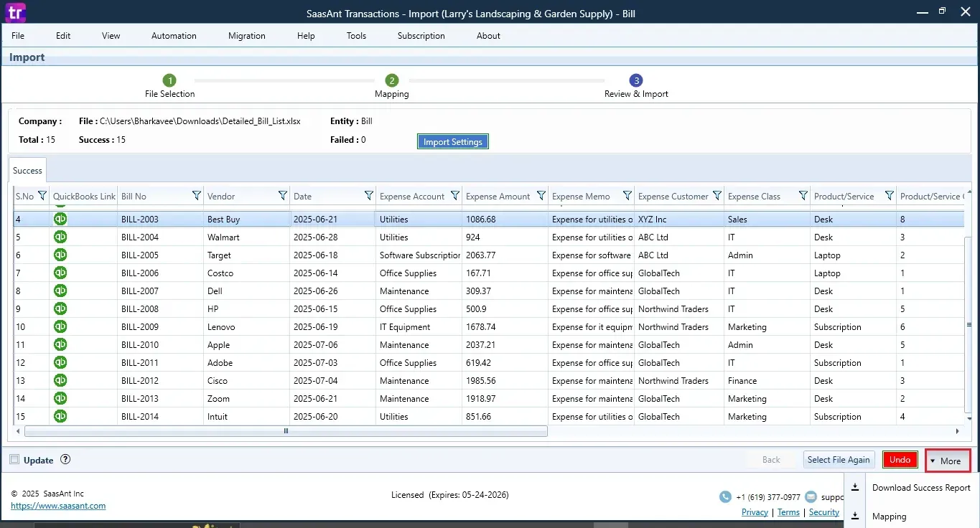Screen dimensions: 980x528
Task: Open filter dropdown for Date column
Action: point(368,196)
